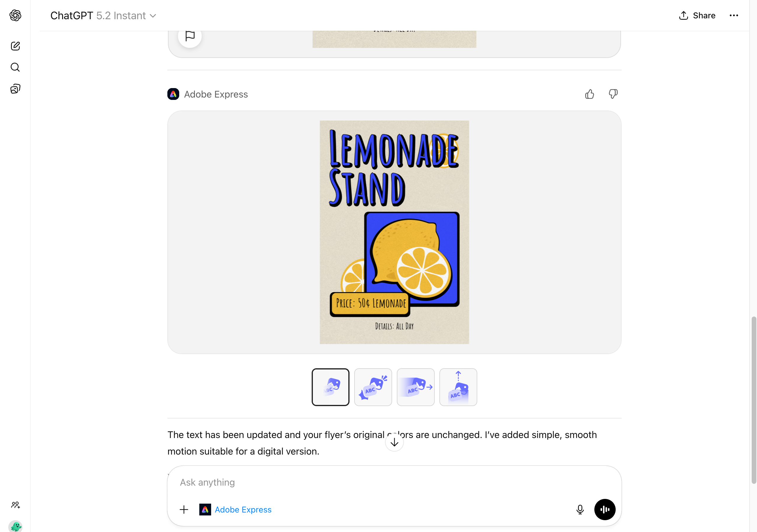The height and width of the screenshot is (532, 757).
Task: Flag the generated flyer with the report icon
Action: click(190, 35)
